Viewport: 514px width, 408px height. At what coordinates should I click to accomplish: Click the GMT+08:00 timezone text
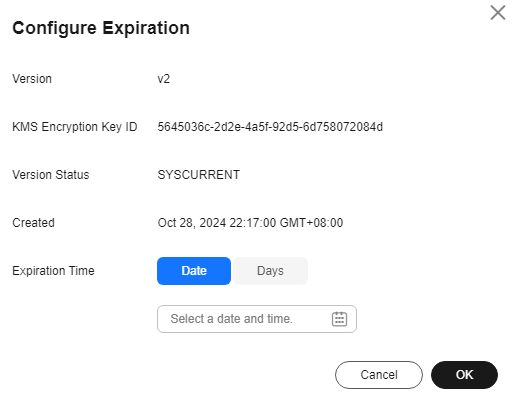coord(311,223)
